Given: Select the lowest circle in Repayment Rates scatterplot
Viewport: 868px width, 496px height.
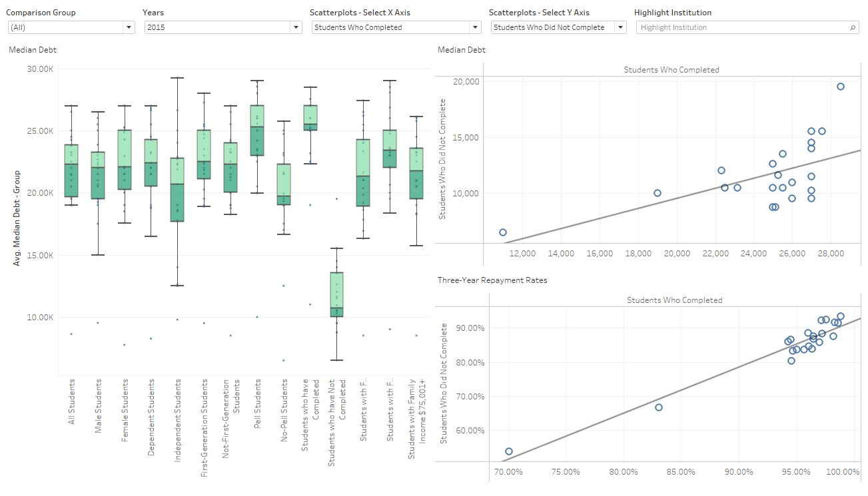Looking at the screenshot, I should pos(509,451).
